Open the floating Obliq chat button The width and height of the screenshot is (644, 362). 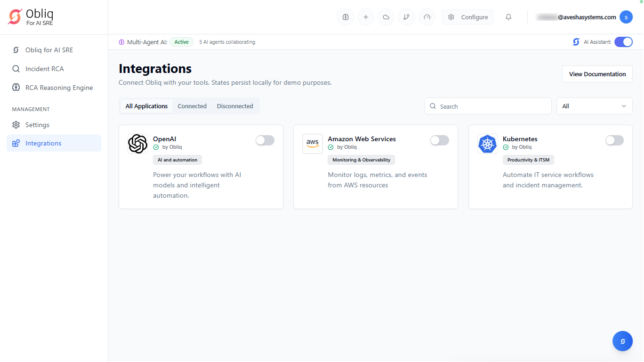[x=622, y=341]
